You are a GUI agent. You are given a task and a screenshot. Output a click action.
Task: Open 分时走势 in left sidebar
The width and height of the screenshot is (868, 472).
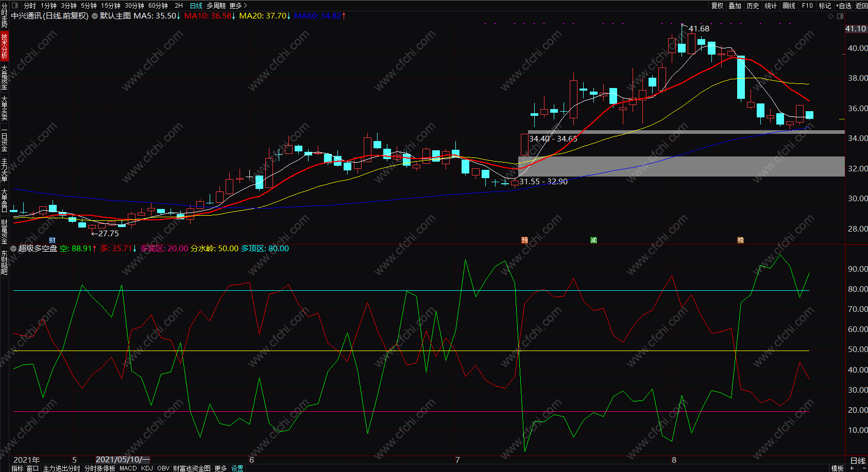tap(4, 15)
